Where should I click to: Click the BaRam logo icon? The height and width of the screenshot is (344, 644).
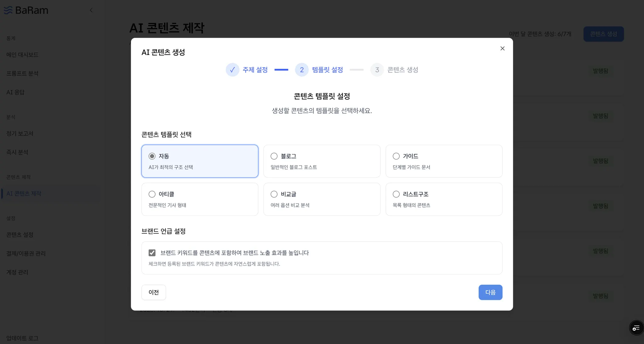(x=8, y=10)
